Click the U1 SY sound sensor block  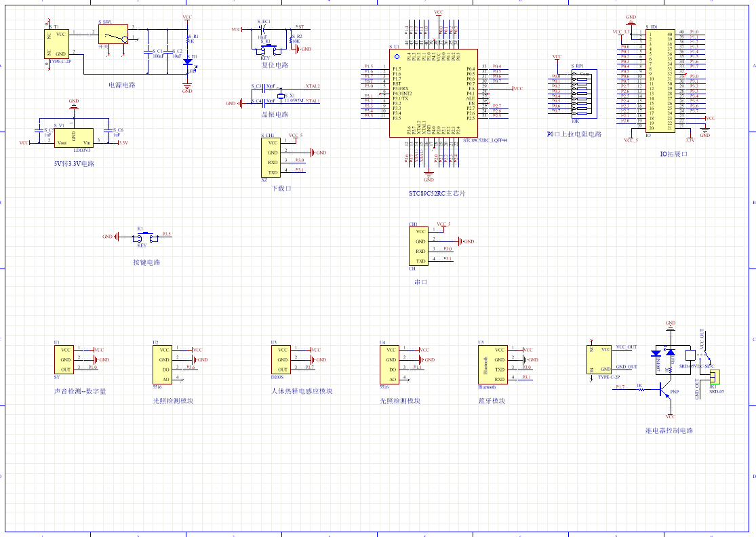pos(64,359)
